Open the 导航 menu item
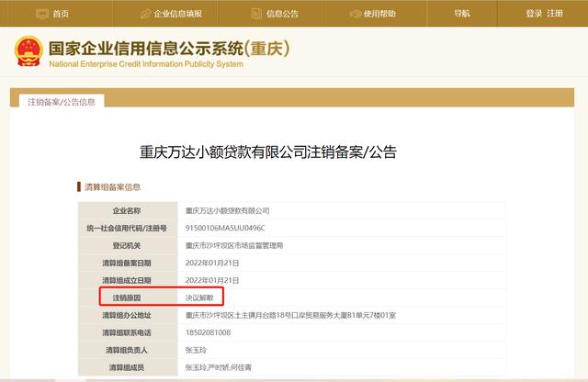 click(x=461, y=14)
